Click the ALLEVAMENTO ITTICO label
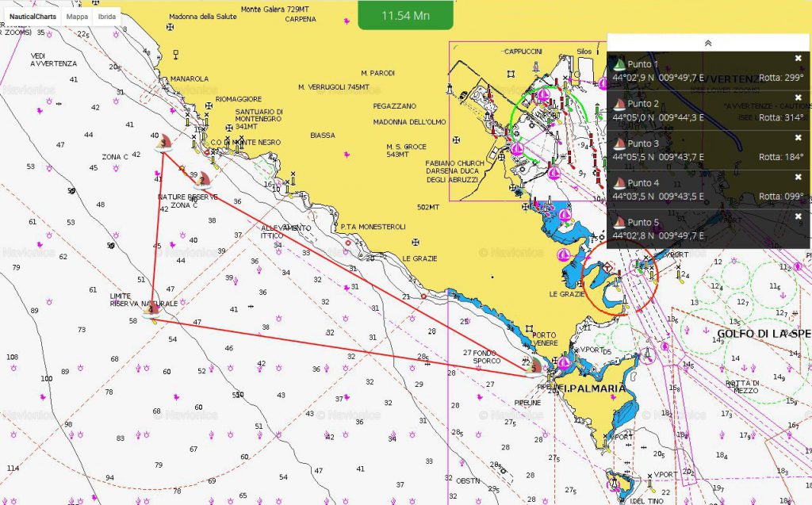Screen dimensions: 812x505 point(285,231)
